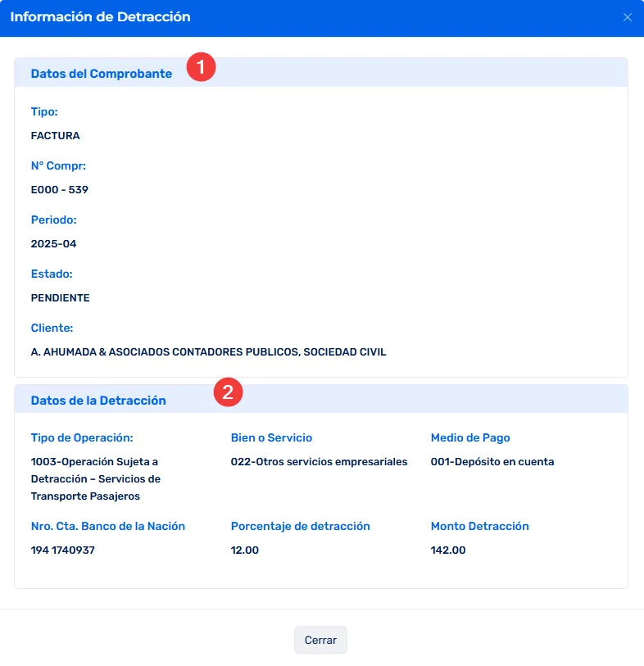Close the dialog with the X icon
This screenshot has height=666, width=644.
point(628,17)
